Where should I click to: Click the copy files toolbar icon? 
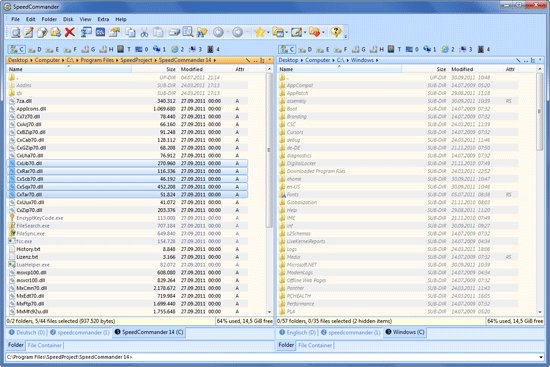(130, 32)
